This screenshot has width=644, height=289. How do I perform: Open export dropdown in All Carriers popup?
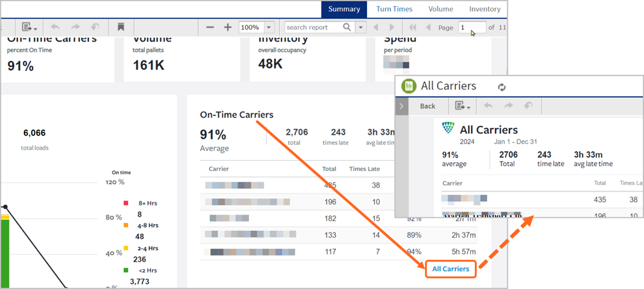(463, 106)
